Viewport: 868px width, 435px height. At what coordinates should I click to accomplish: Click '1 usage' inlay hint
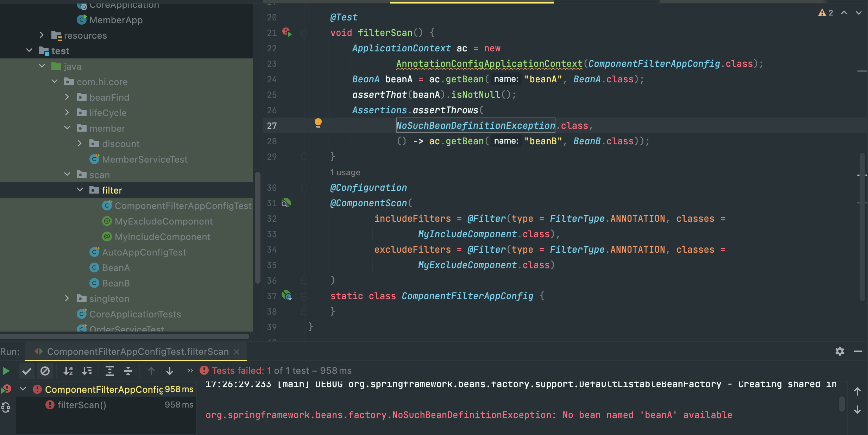coord(345,172)
